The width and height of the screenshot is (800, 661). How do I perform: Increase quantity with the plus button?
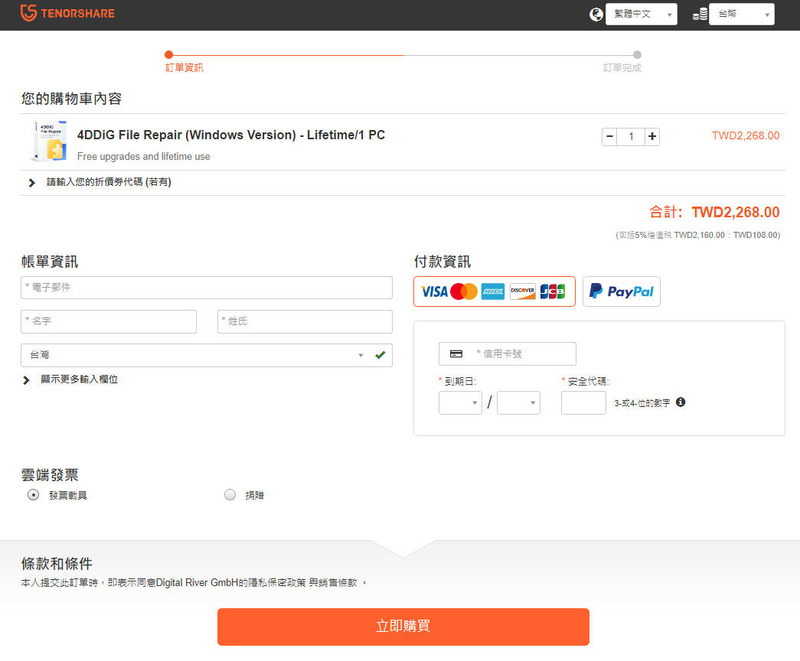click(652, 136)
